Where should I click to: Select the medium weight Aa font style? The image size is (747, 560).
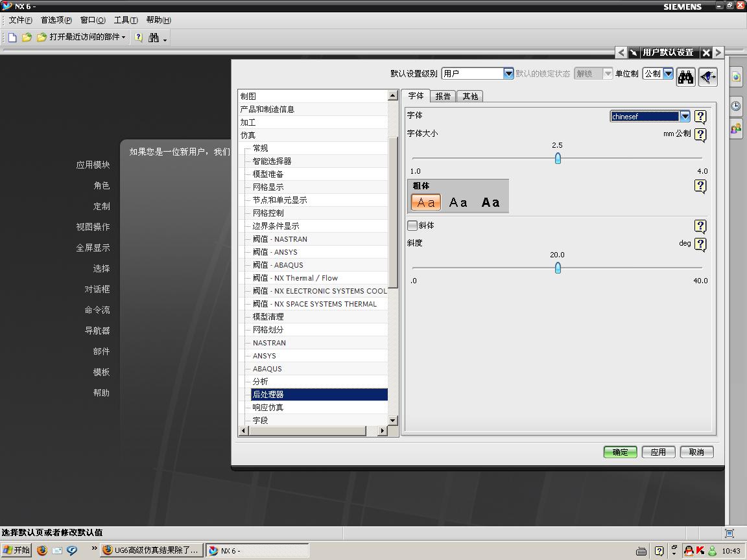coord(458,202)
